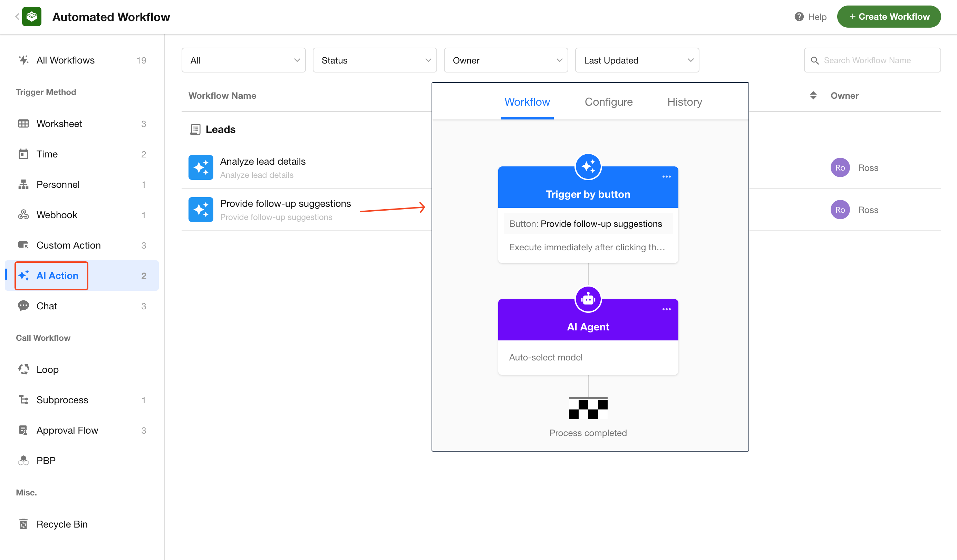957x560 pixels.
Task: Click the robot icon on AI Agent node
Action: pos(588,299)
